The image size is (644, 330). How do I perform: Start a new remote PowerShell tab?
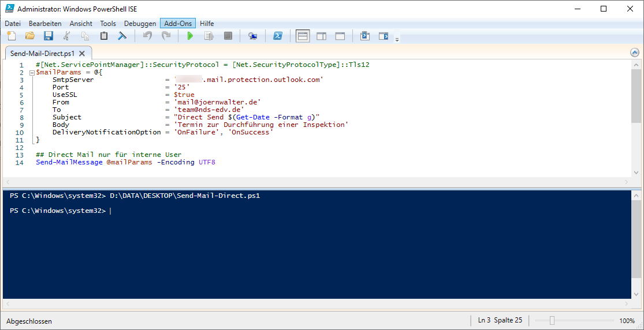pyautogui.click(x=252, y=36)
